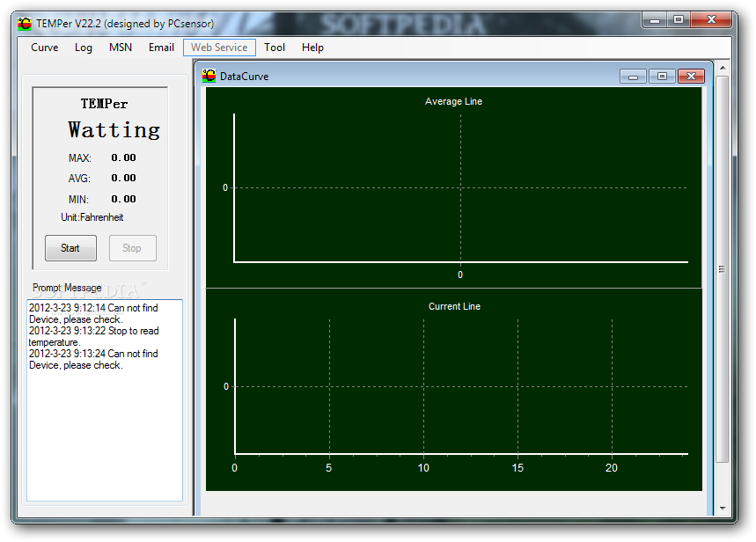This screenshot has width=756, height=542.
Task: Open the Help menu
Action: coord(313,48)
